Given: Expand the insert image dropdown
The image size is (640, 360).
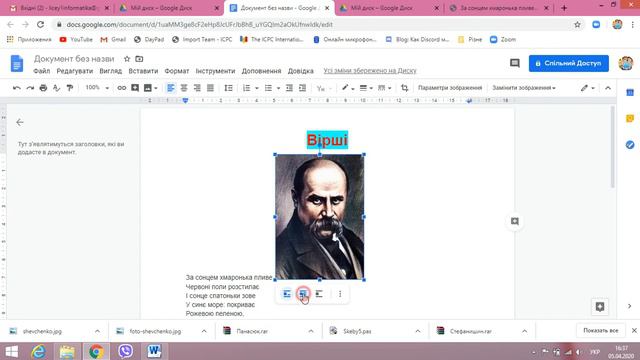Looking at the screenshot, I should tap(156, 88).
